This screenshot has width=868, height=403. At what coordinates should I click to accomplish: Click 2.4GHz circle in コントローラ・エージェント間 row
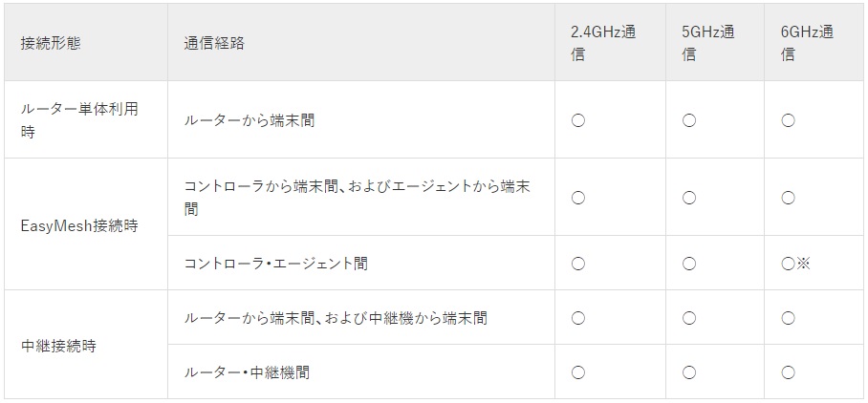578,264
